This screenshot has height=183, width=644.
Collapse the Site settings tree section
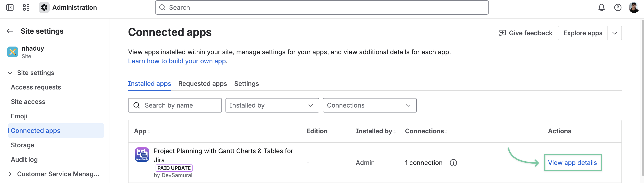click(x=10, y=73)
